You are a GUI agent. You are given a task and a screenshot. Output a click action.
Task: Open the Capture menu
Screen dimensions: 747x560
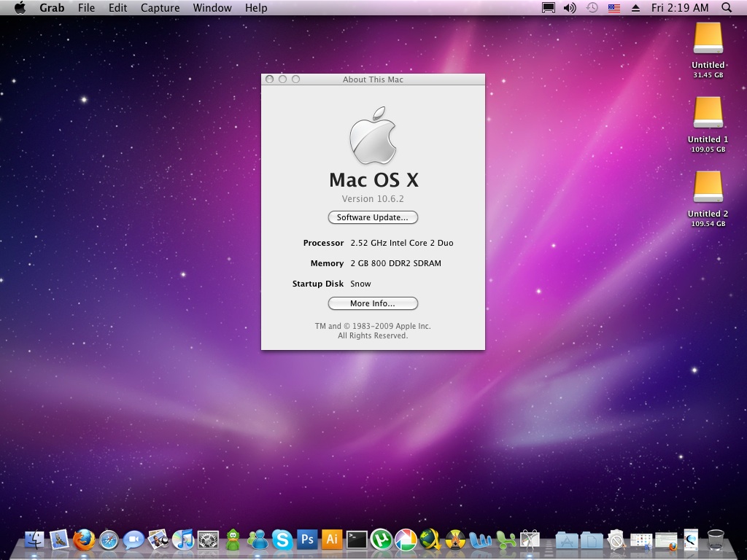pyautogui.click(x=160, y=7)
